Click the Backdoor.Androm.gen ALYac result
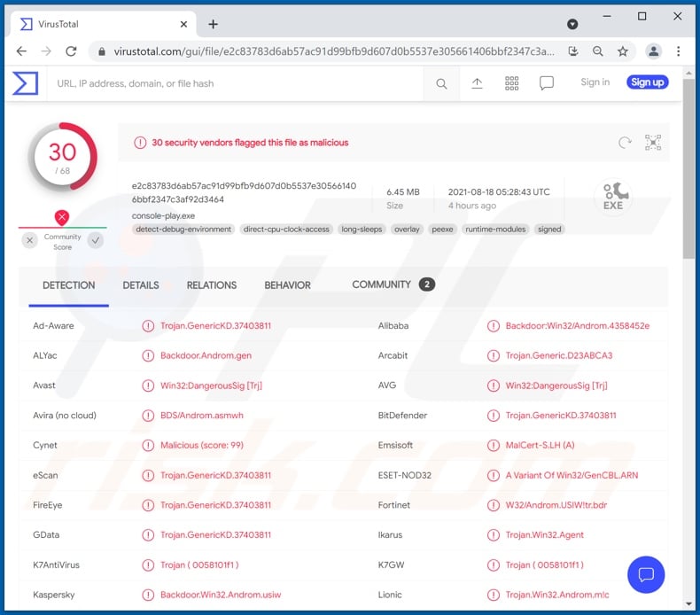 (206, 355)
